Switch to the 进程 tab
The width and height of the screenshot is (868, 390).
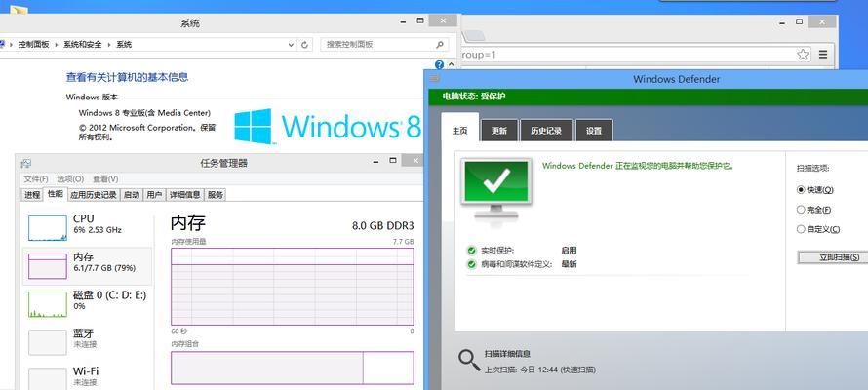(32, 195)
